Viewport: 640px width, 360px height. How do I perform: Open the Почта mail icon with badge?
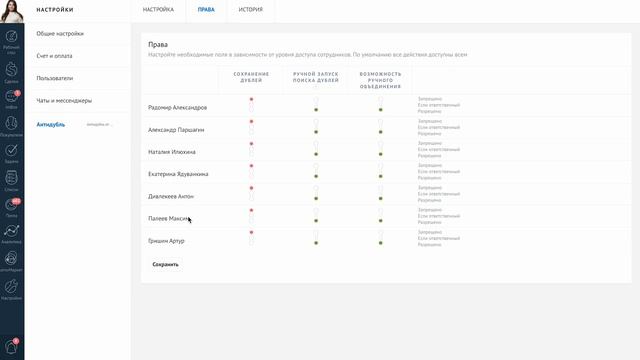[x=11, y=204]
